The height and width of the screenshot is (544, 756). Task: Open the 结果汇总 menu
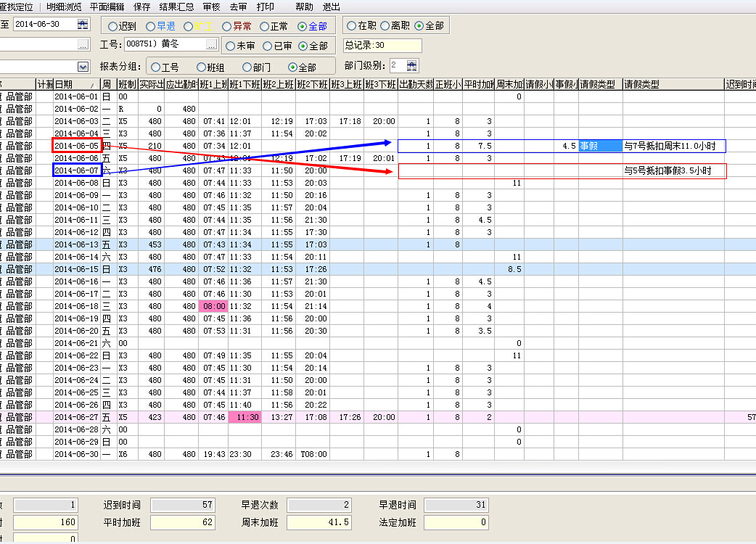point(176,7)
